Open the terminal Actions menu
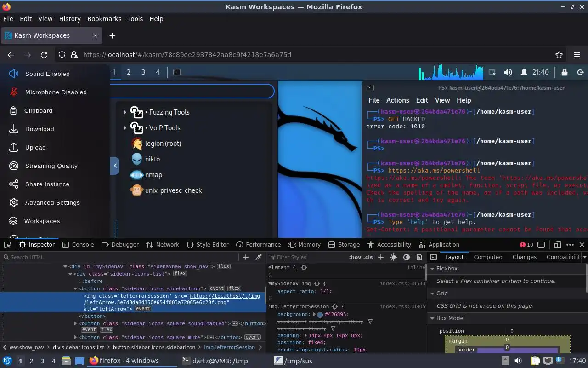This screenshot has height=368, width=588. (x=397, y=100)
